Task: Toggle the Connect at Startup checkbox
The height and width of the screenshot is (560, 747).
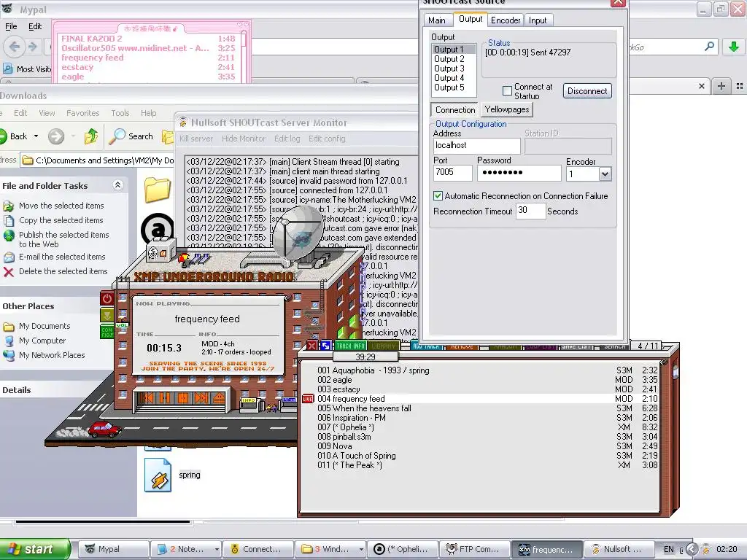Action: coord(508,90)
